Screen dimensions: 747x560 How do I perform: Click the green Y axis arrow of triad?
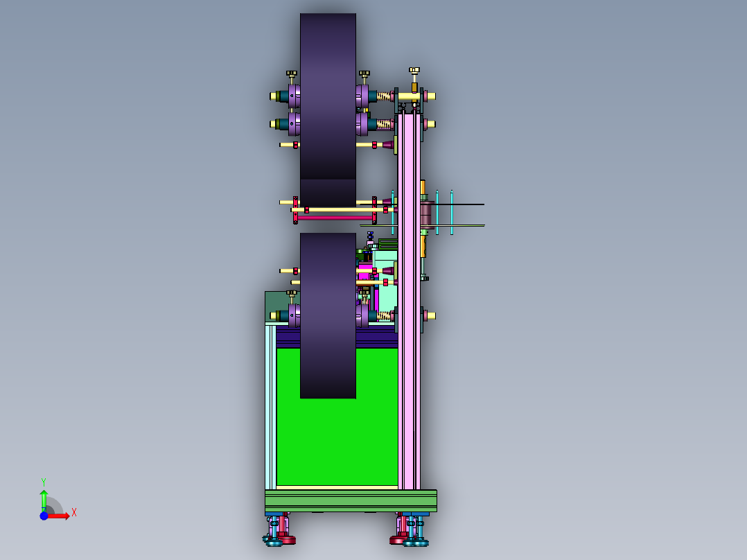44,500
